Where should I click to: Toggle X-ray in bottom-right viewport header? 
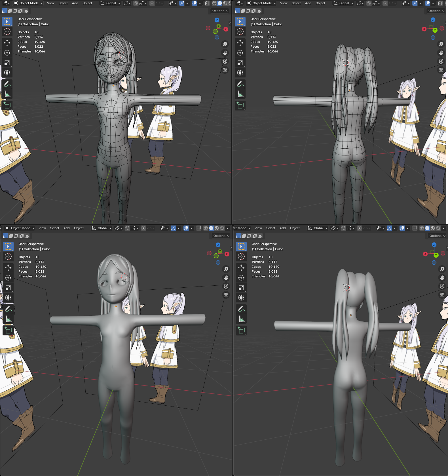click(415, 228)
